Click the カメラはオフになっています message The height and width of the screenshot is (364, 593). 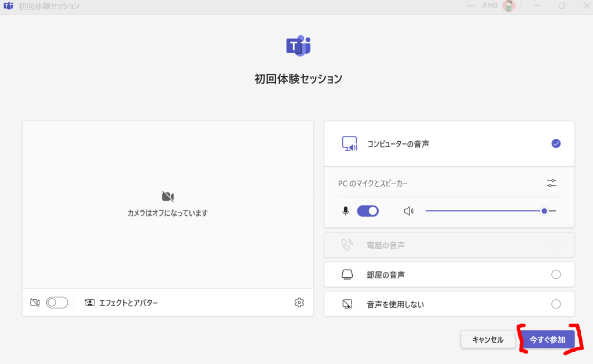(167, 213)
